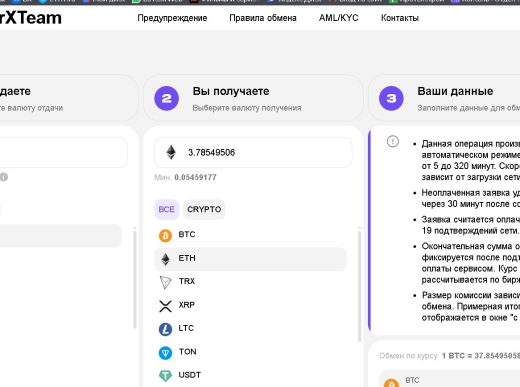Click the receive currency list scrollbar
520x387 pixels.
(x=359, y=285)
